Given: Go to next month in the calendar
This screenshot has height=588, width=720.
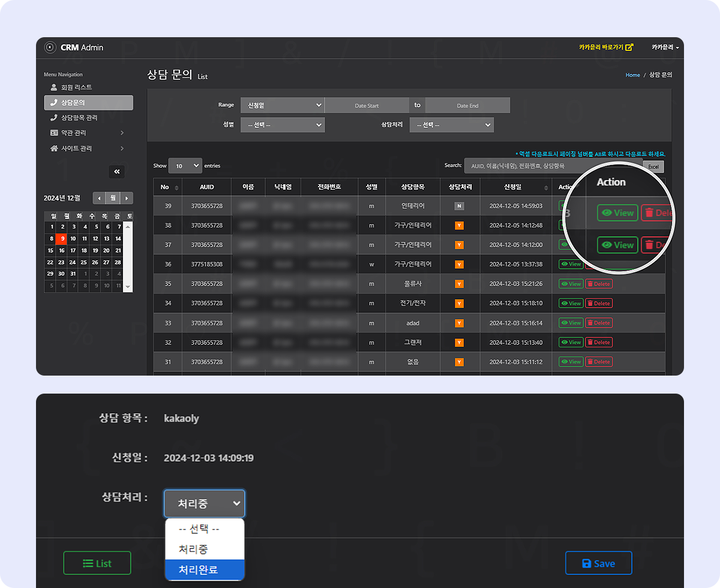Looking at the screenshot, I should [127, 198].
